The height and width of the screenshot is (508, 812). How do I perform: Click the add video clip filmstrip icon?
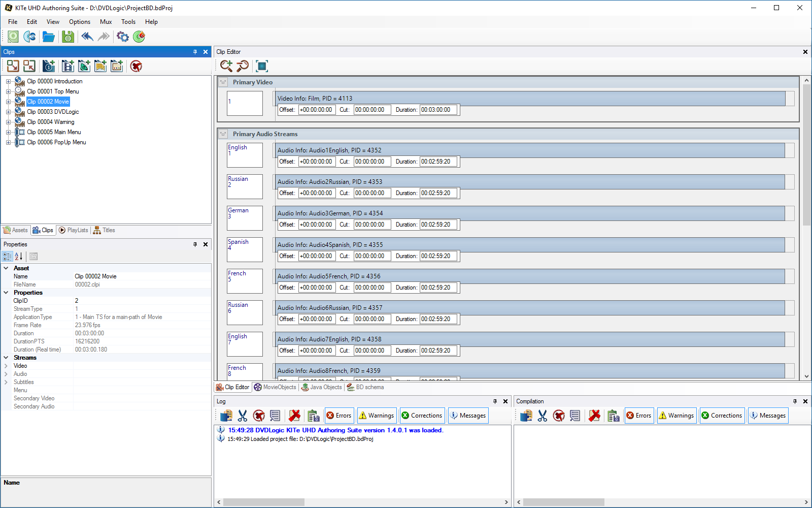click(68, 66)
